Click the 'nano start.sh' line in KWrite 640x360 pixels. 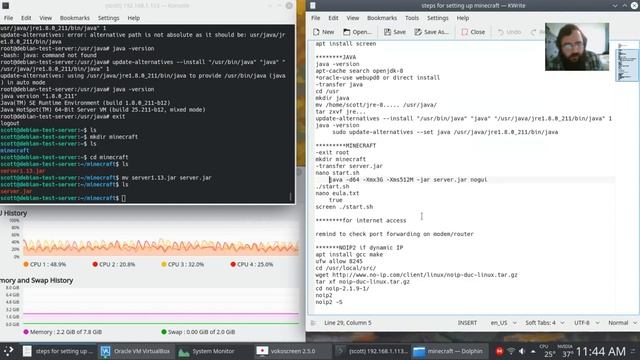[x=337, y=173]
